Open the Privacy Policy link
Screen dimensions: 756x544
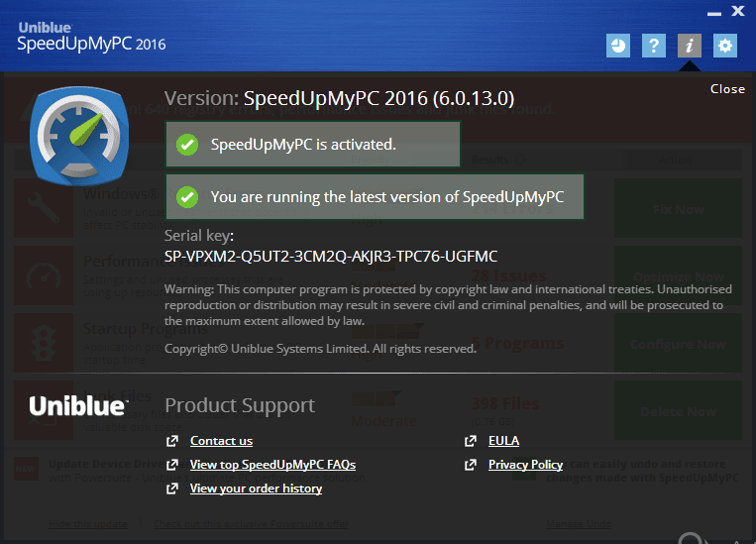(525, 465)
